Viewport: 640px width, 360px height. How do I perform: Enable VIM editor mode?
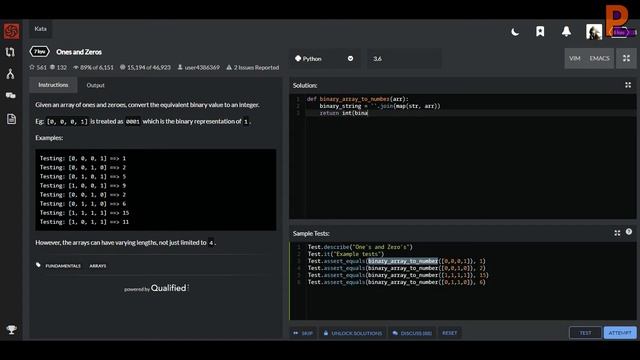575,58
